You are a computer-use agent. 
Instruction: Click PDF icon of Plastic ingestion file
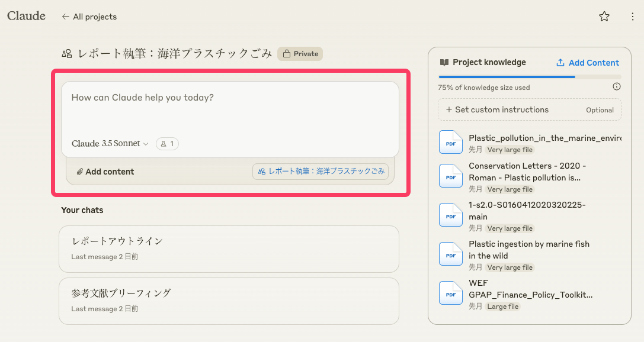coord(450,254)
